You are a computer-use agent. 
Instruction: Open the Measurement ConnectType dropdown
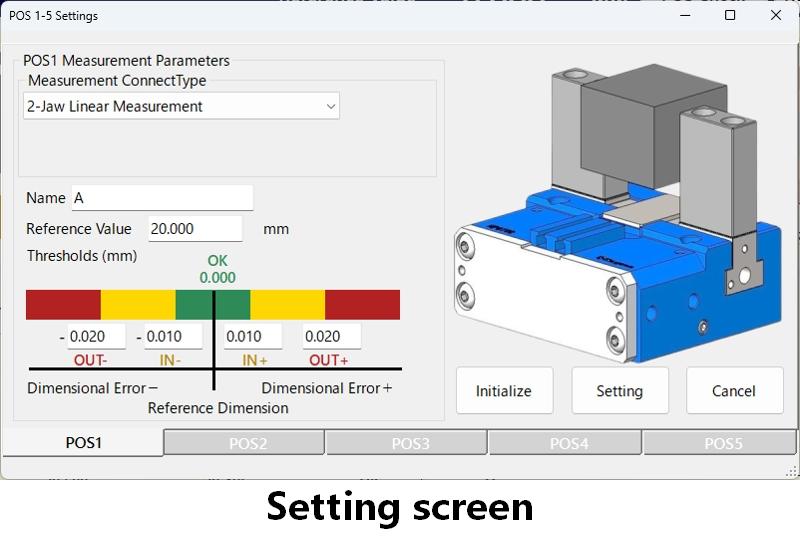tap(181, 106)
